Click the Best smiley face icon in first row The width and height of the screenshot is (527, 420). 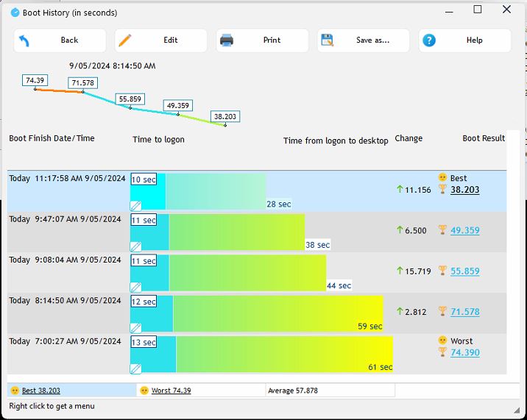[x=442, y=178]
